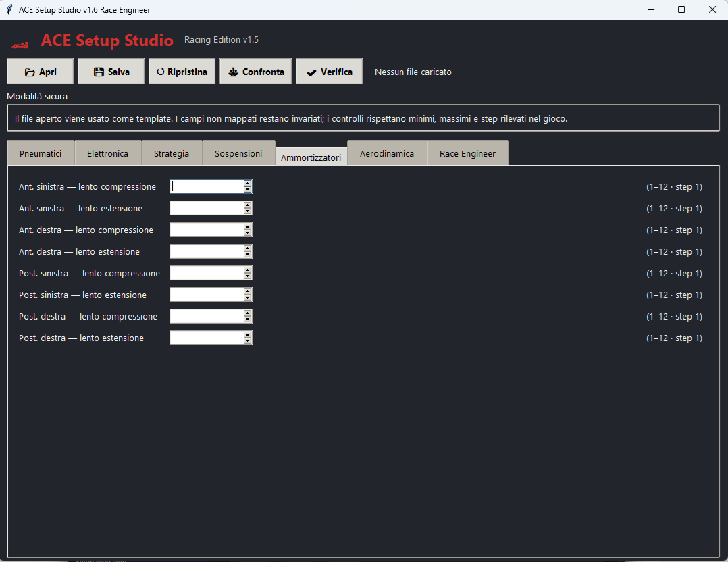This screenshot has width=728, height=562.
Task: Decrease Ant. destra lento estensione with down arrow
Action: pos(247,255)
